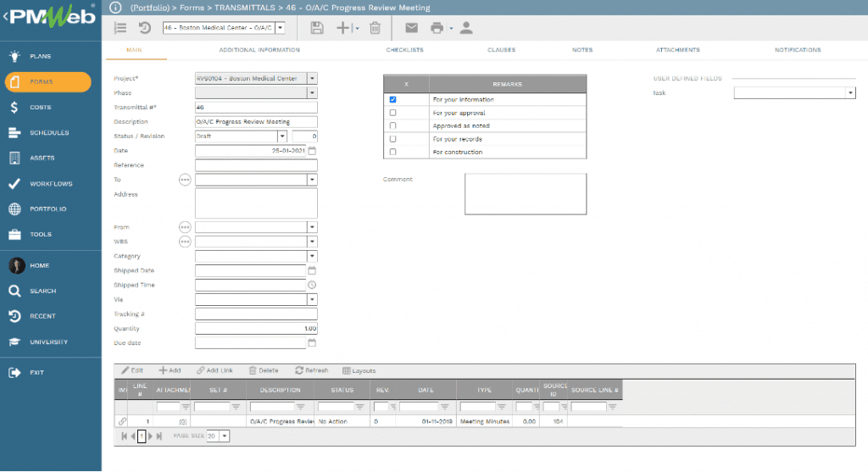Open the Schedules sidebar section

(40, 133)
